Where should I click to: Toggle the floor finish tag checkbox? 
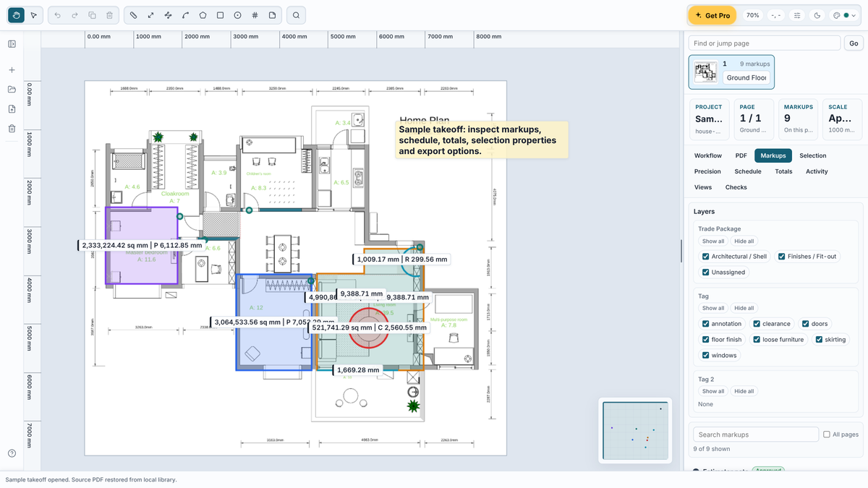coord(705,340)
